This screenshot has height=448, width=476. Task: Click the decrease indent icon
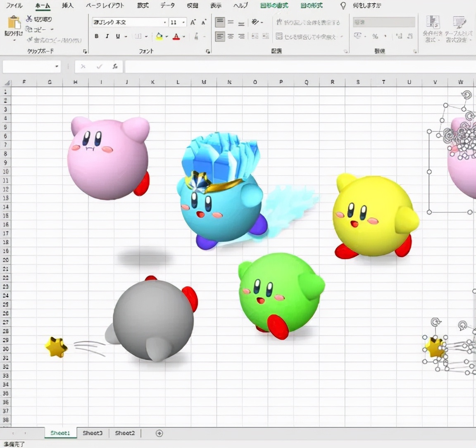[x=255, y=36]
